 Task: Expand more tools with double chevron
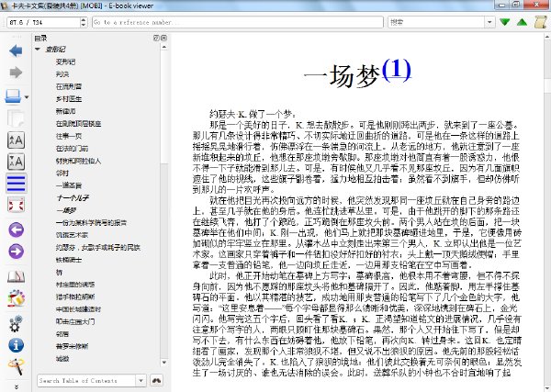point(16,386)
